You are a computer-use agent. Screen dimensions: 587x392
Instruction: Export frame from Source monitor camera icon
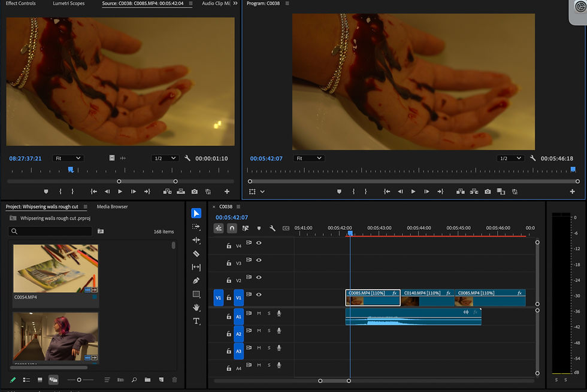[x=195, y=192]
